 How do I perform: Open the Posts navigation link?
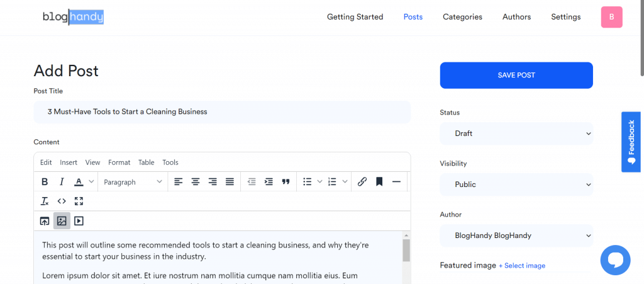[413, 17]
